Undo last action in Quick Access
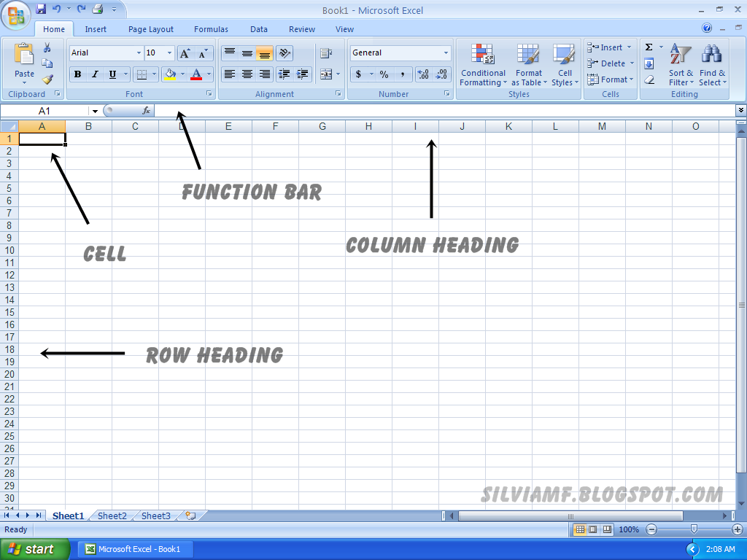747x560 pixels. pos(57,9)
